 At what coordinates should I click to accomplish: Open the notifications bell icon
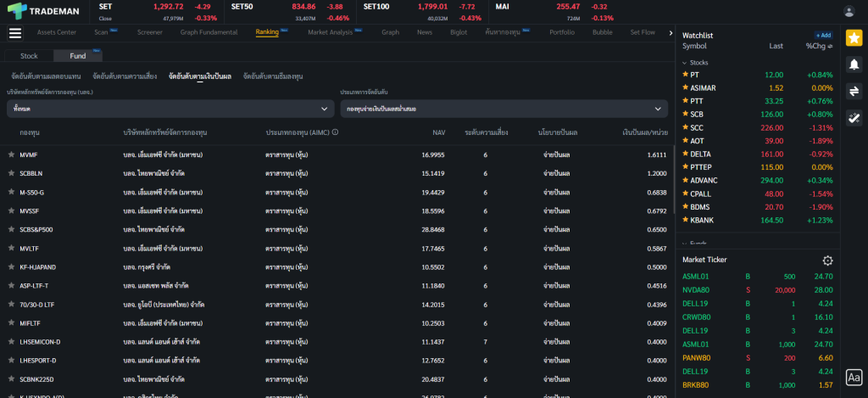[x=854, y=64]
